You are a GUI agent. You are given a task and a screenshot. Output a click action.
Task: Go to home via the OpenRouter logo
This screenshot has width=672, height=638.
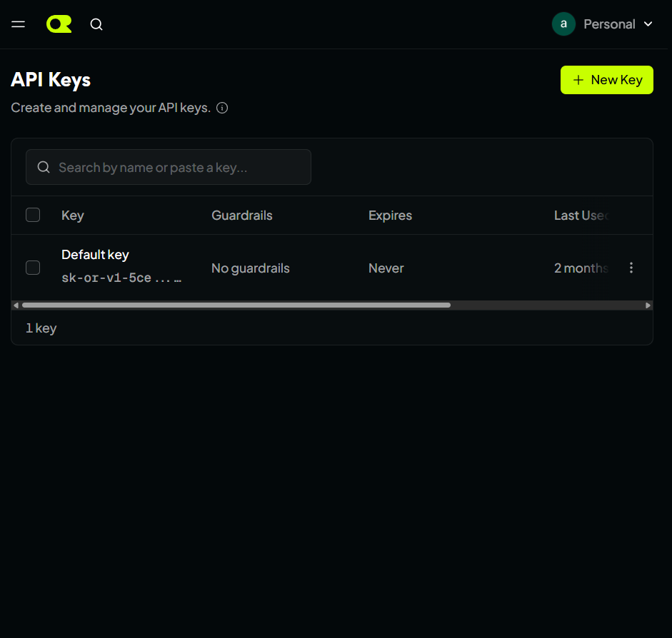tap(59, 24)
